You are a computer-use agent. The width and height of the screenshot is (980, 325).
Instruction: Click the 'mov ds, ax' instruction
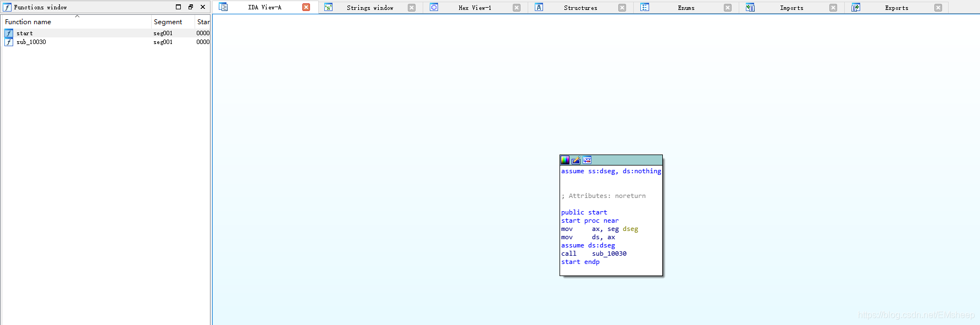click(588, 237)
